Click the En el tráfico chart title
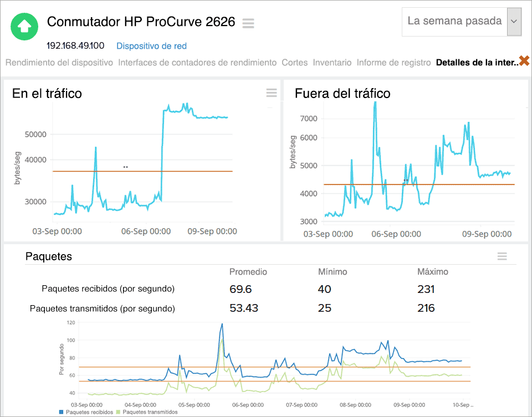This screenshot has height=417, width=532. coord(47,94)
